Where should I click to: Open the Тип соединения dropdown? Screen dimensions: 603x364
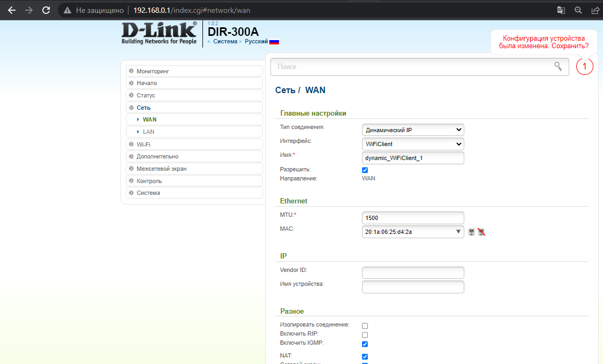[413, 130]
